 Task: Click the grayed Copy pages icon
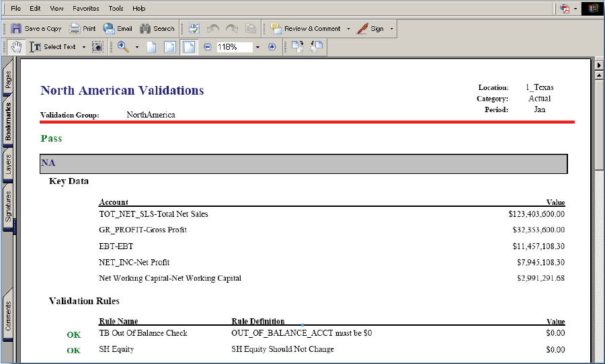251,28
